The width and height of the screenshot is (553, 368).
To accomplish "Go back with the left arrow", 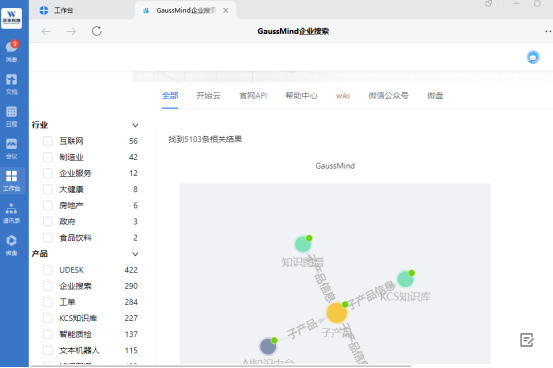I will pyautogui.click(x=46, y=31).
